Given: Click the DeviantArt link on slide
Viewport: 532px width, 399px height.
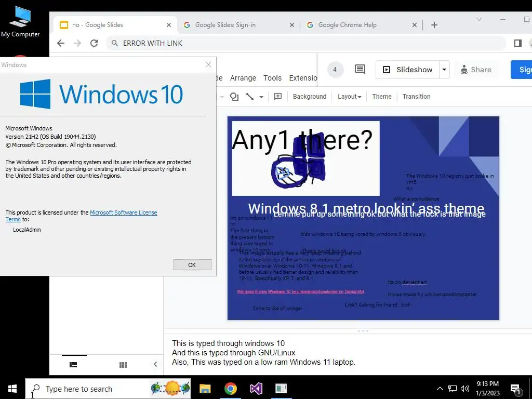Looking at the screenshot, I should coord(300,291).
